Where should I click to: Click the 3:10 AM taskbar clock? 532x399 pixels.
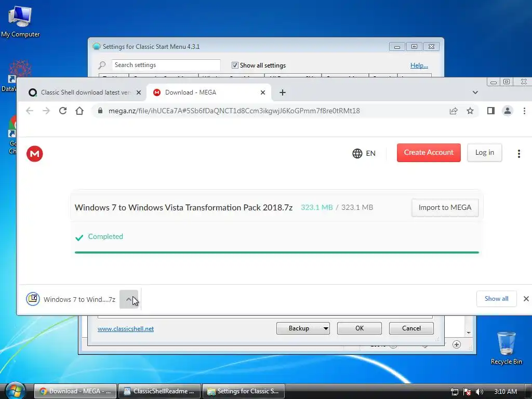coord(506,392)
